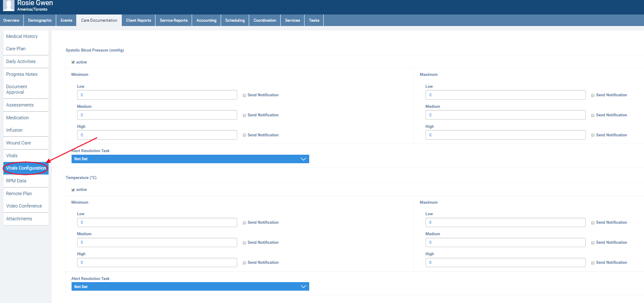Image resolution: width=644 pixels, height=303 pixels.
Task: Open the Scheduling tab
Action: 235,20
